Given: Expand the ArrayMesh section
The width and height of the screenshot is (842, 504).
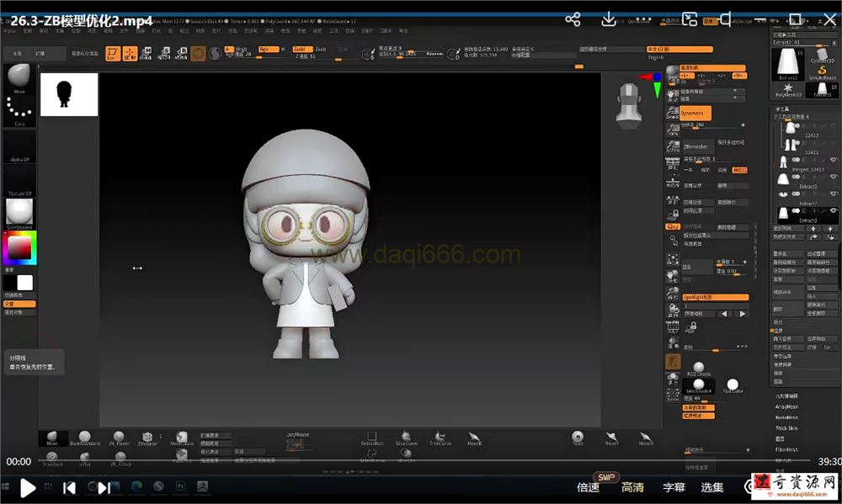Looking at the screenshot, I should point(786,407).
